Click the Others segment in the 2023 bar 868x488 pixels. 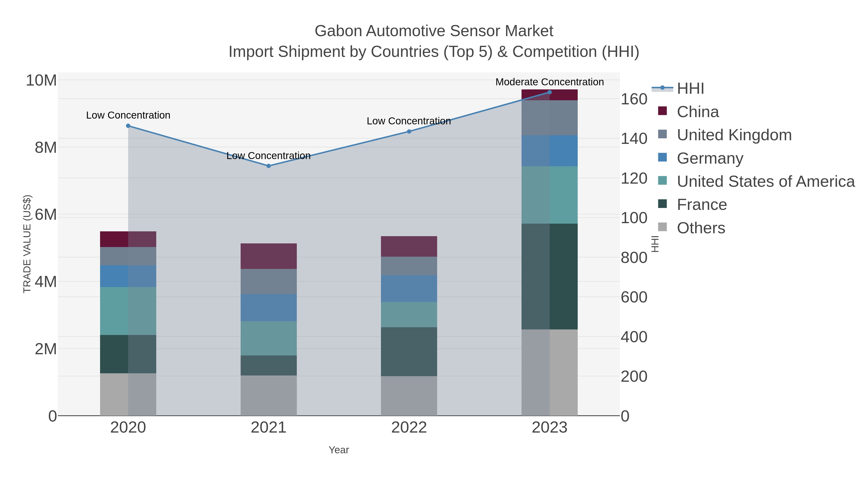pyautogui.click(x=549, y=373)
